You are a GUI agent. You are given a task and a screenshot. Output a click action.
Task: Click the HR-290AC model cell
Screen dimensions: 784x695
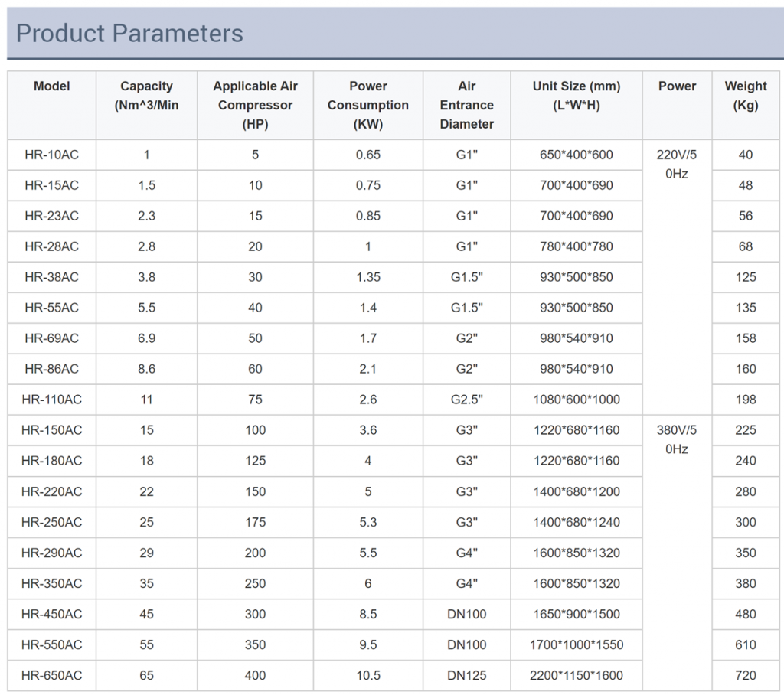coord(51,553)
